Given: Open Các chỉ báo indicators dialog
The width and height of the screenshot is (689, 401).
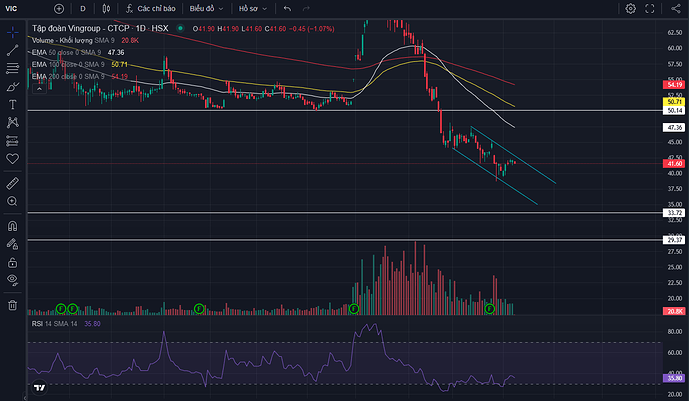Looking at the screenshot, I should tap(150, 8).
